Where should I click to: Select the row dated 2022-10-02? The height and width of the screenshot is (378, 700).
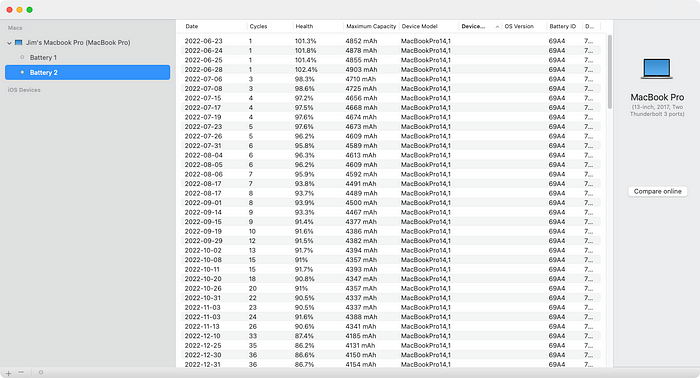391,250
